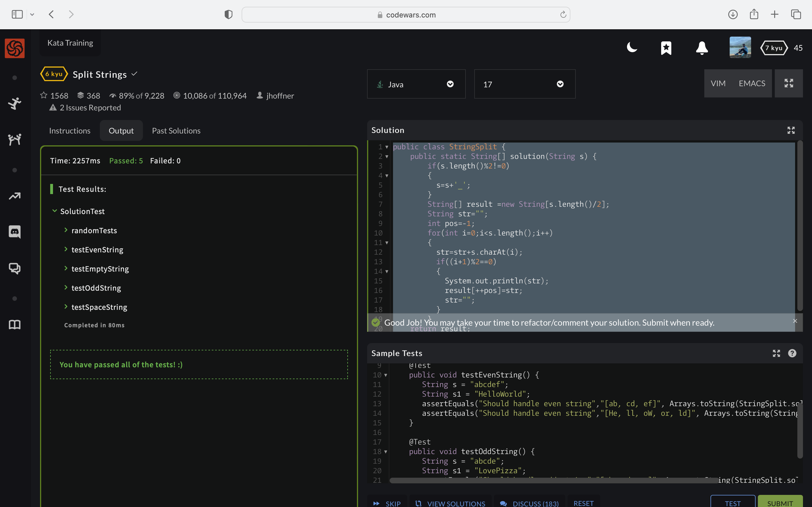
Task: Open the Sample Tests help icon
Action: 792,353
